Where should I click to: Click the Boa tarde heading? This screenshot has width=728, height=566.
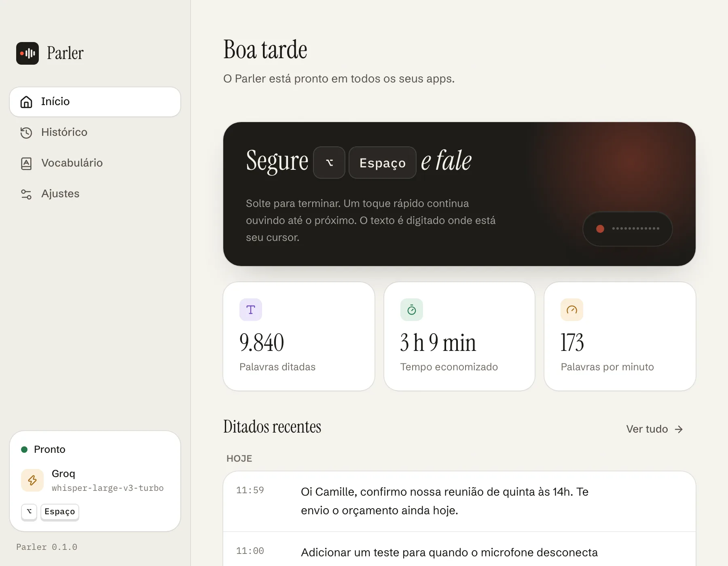pyautogui.click(x=265, y=50)
